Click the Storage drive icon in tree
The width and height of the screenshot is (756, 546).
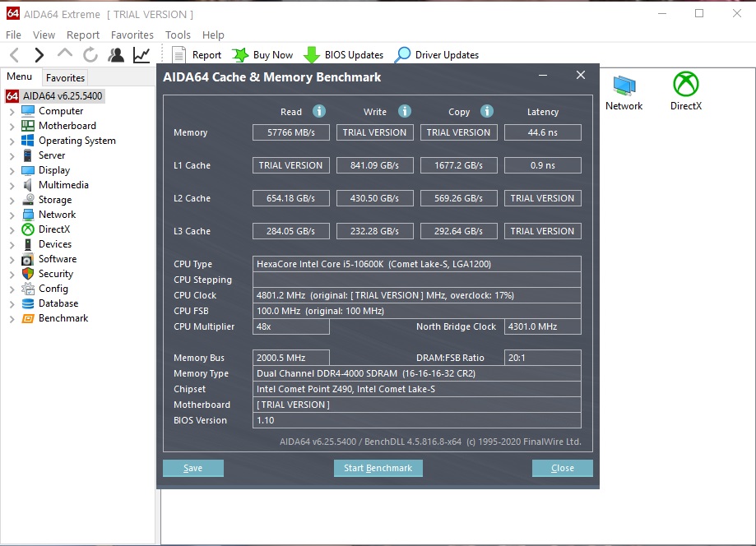(28, 200)
